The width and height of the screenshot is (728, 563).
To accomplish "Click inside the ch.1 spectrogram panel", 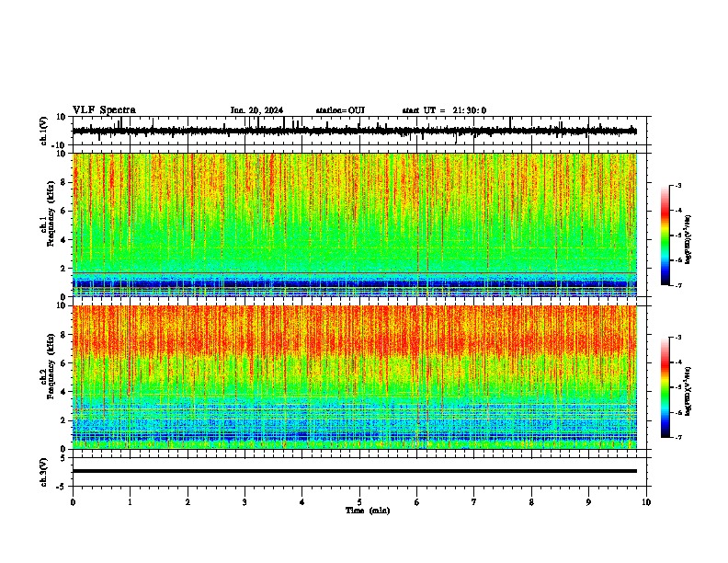I will point(355,224).
